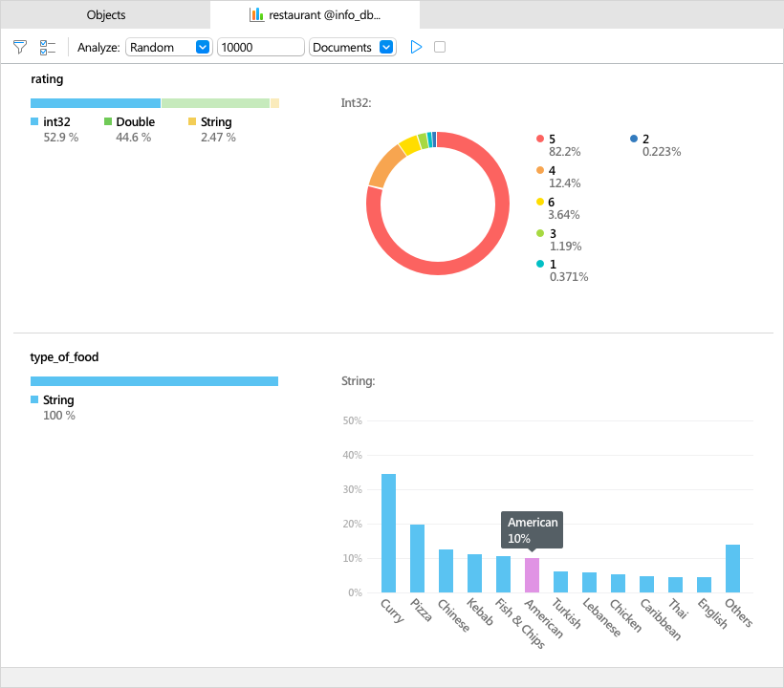This screenshot has height=688, width=784.
Task: Click the Chicken bar in the chart
Action: click(x=618, y=584)
